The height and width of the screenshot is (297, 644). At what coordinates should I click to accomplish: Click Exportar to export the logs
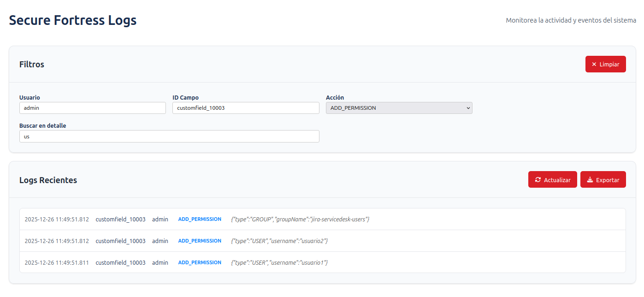[x=603, y=179]
